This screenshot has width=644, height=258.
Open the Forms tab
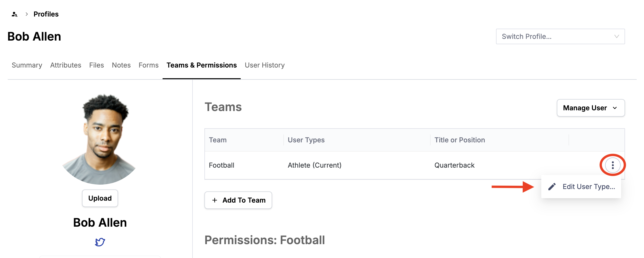coord(148,65)
